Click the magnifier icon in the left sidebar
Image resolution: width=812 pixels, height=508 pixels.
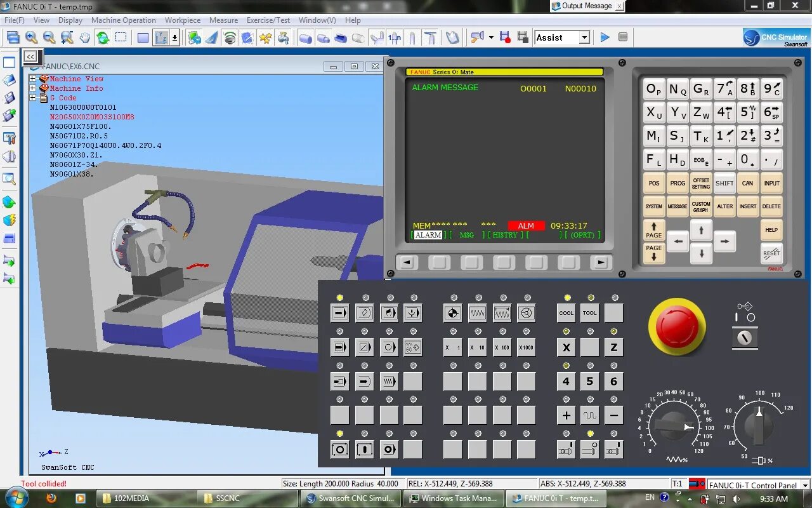[x=10, y=178]
